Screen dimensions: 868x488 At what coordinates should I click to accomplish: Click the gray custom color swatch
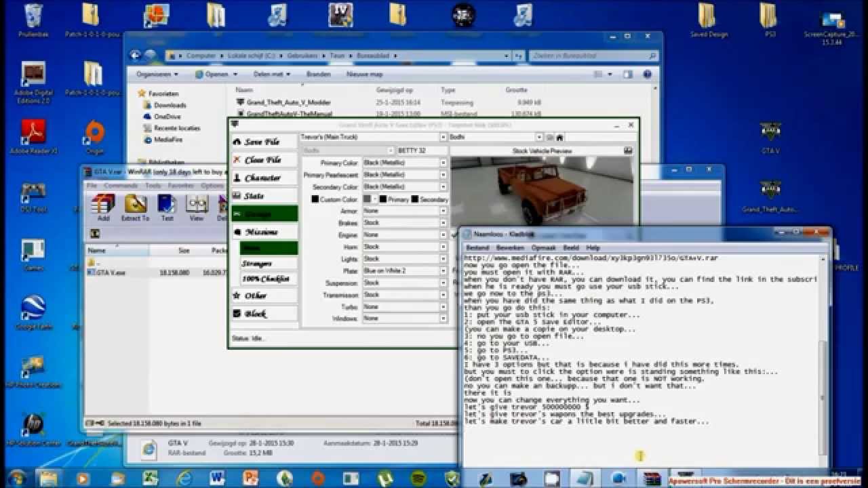[367, 199]
